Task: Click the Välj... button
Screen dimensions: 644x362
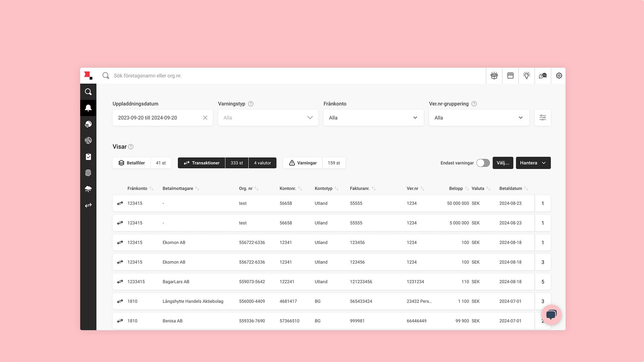Action: pyautogui.click(x=503, y=163)
